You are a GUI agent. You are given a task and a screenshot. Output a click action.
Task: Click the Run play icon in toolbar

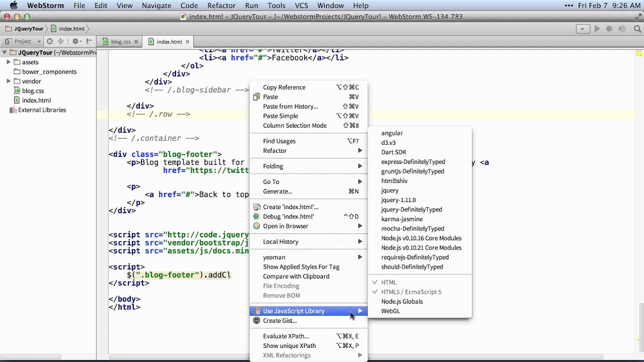click(x=597, y=29)
